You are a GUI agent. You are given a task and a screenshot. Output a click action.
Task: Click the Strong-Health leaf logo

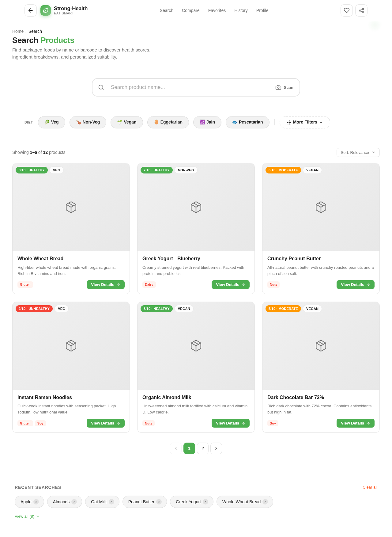46,10
